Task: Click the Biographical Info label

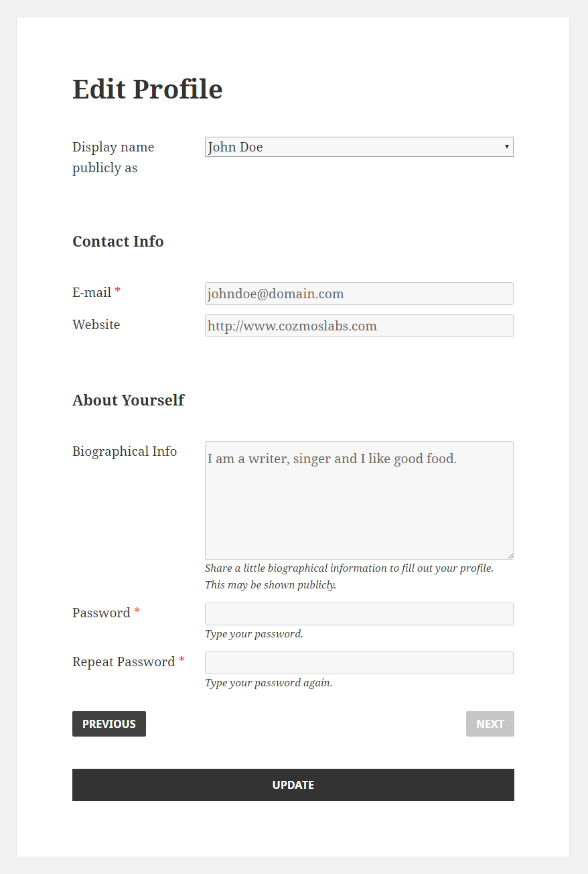Action: 125,451
